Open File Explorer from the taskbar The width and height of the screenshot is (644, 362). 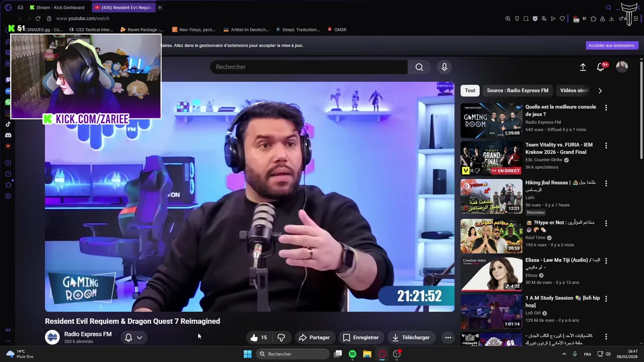pyautogui.click(x=367, y=354)
